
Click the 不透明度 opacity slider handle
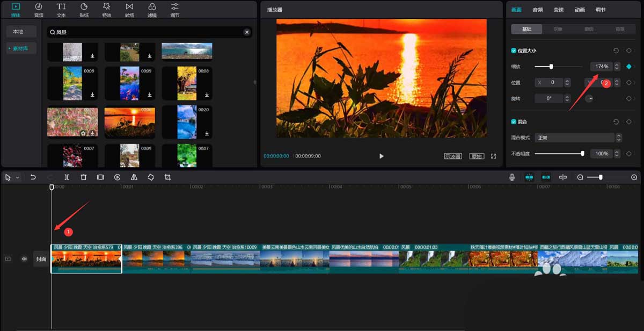click(x=582, y=154)
